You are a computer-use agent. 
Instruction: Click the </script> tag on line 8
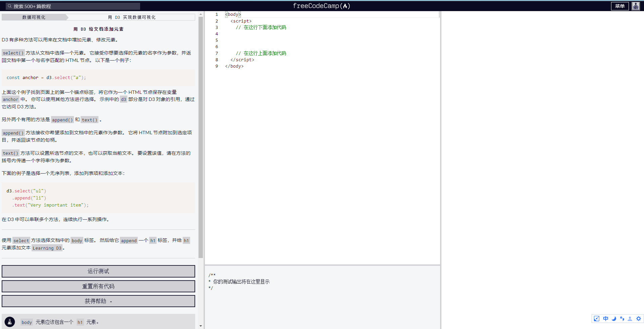coord(242,60)
